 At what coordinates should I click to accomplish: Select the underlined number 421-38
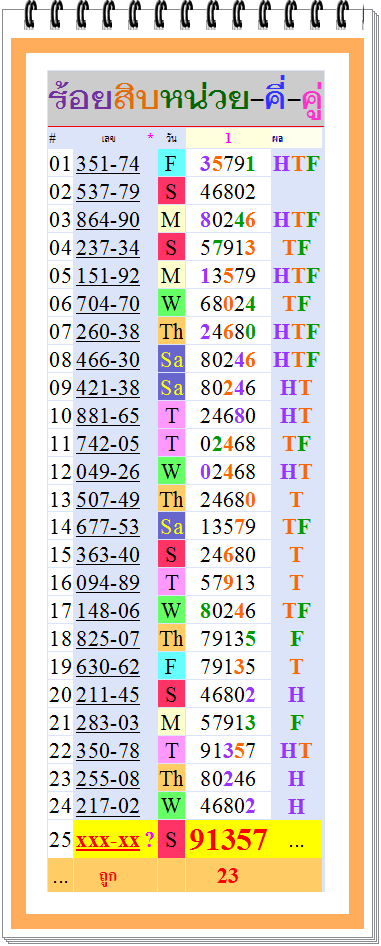108,387
